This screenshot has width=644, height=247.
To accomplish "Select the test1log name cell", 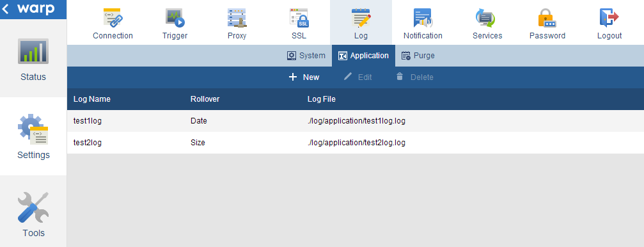I will (x=88, y=121).
